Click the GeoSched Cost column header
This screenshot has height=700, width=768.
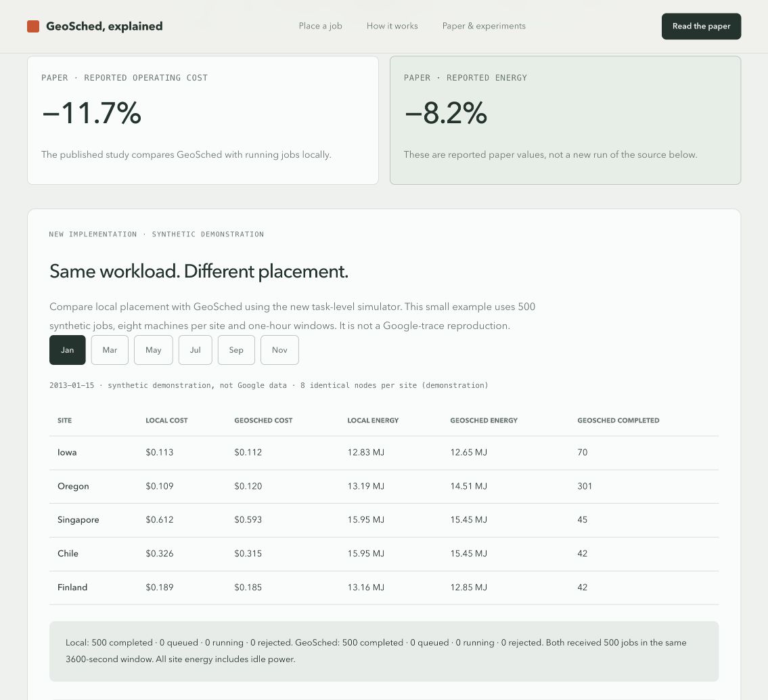click(x=263, y=420)
